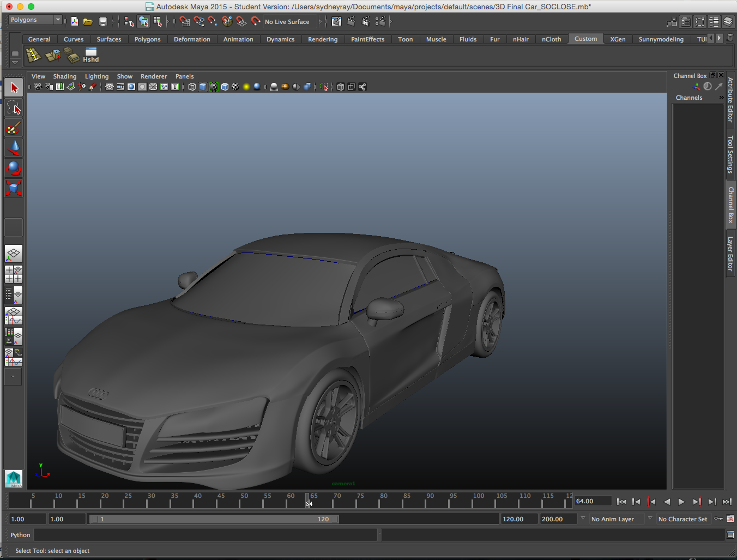Toggle smooth shade all display
The image size is (737, 560).
tap(203, 87)
